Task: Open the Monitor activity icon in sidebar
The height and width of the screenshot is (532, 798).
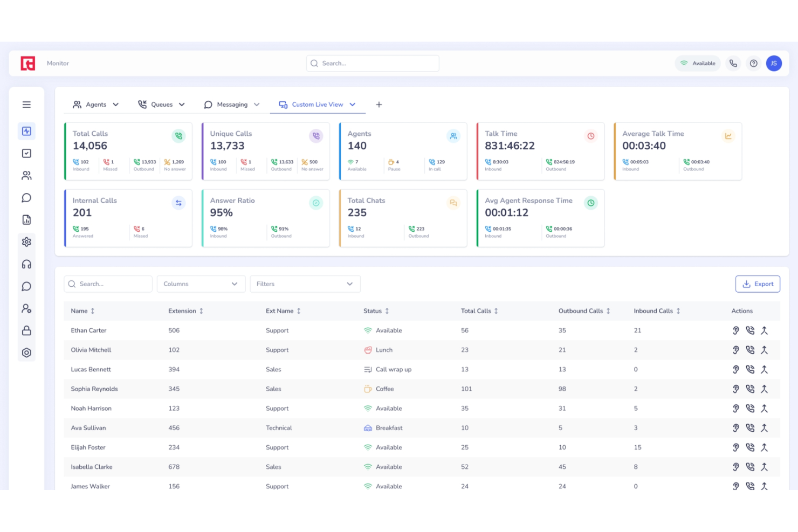Action: click(x=26, y=131)
